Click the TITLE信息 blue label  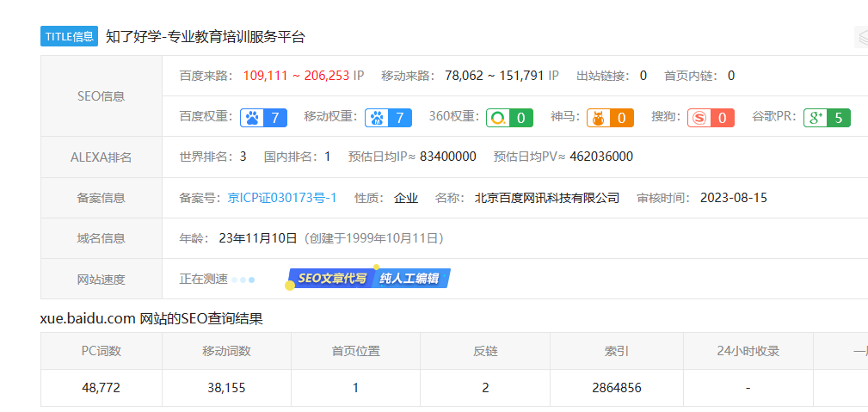click(x=69, y=36)
